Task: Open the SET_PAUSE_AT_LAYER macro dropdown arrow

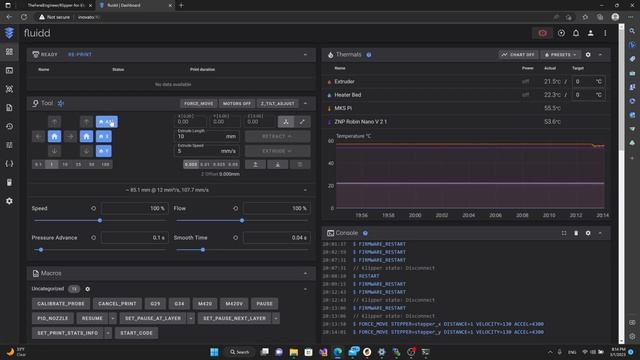Action: pyautogui.click(x=191, y=318)
